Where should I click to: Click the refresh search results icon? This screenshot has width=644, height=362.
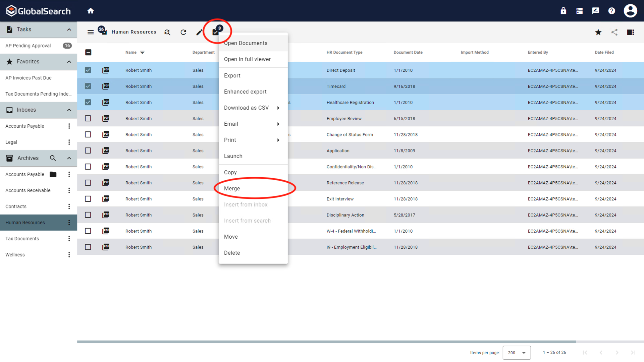[x=183, y=32]
